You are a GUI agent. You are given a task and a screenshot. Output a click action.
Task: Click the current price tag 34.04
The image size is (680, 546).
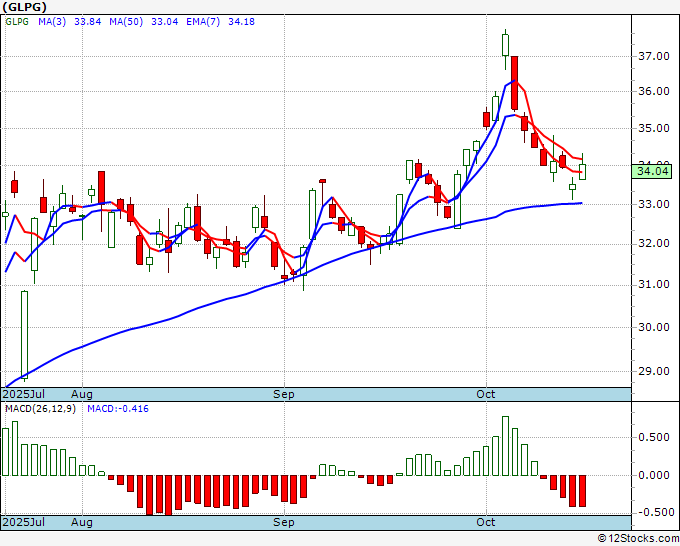click(653, 171)
